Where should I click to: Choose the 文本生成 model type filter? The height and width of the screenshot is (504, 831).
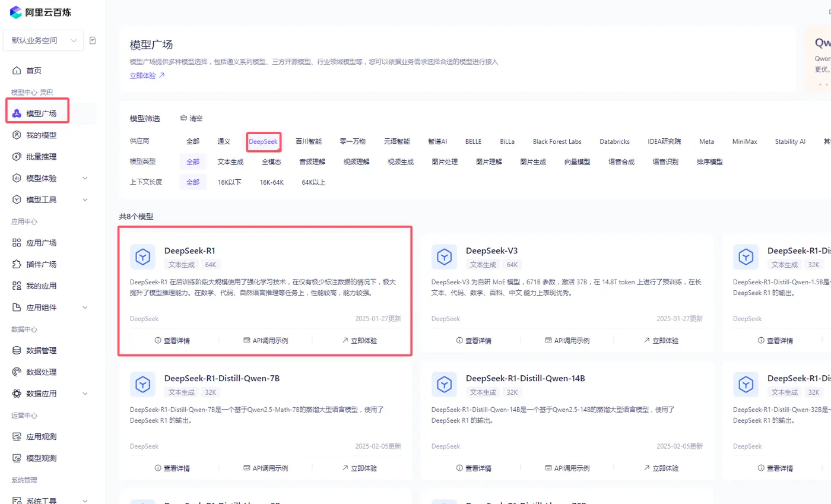[231, 161]
